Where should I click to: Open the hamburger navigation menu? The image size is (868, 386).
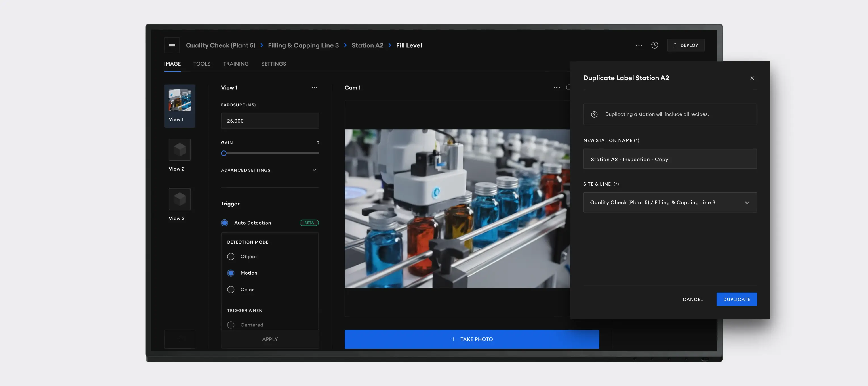click(x=172, y=45)
